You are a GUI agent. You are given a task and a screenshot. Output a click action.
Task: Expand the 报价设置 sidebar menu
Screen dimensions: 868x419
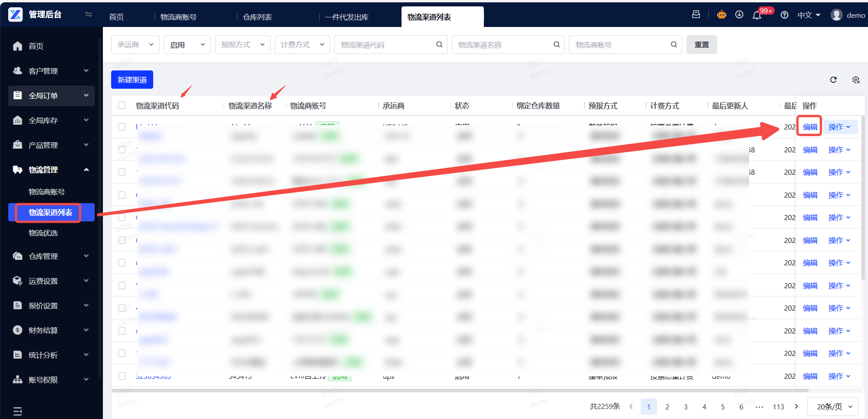(x=51, y=306)
